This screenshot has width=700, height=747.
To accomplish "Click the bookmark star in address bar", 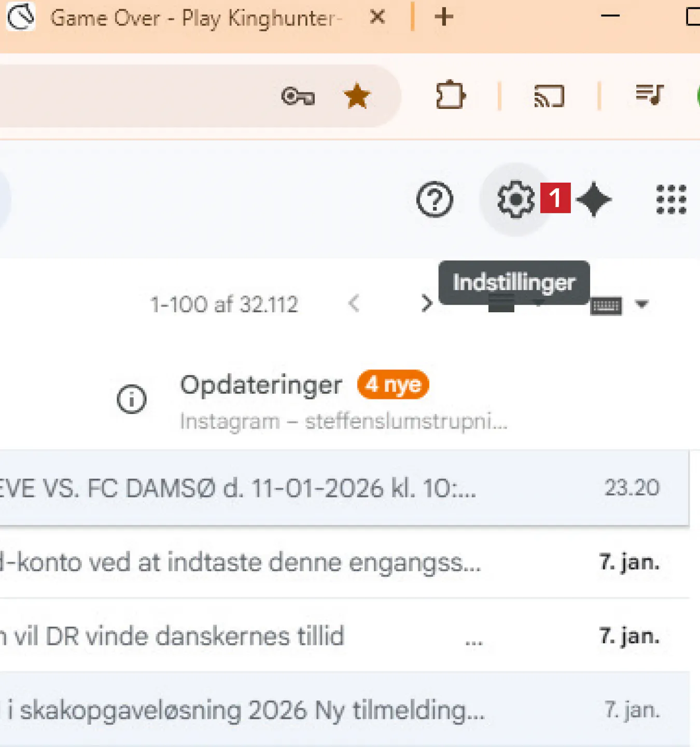I will pos(357,96).
